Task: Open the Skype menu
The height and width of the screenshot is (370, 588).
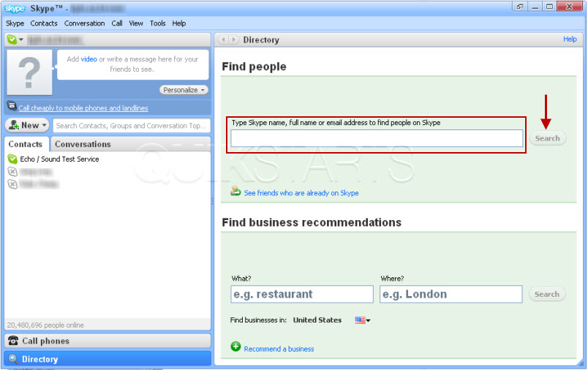Action: point(15,23)
